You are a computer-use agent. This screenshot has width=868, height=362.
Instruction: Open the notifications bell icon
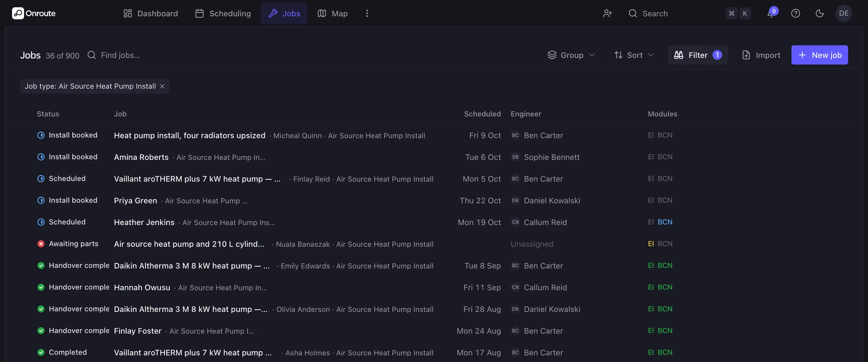coord(771,13)
